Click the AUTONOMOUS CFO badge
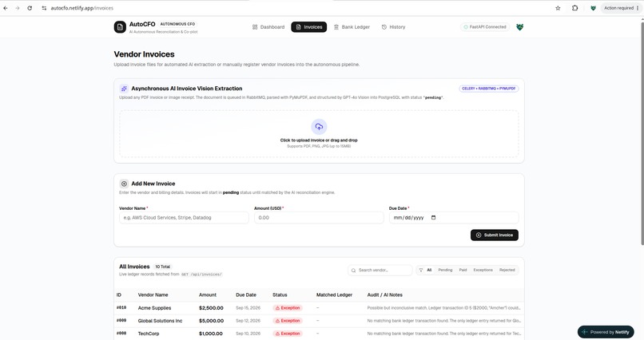 pos(177,24)
